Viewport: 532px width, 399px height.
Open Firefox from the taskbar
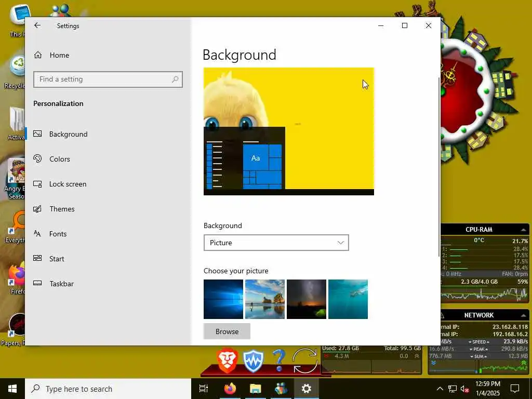click(x=230, y=389)
